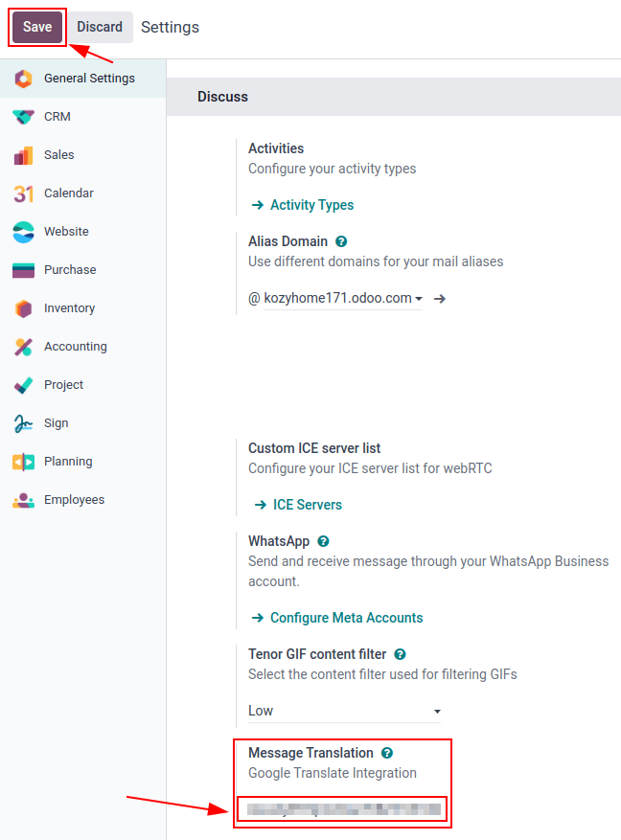The height and width of the screenshot is (840, 621).
Task: Open the Website settings section
Action: [66, 231]
